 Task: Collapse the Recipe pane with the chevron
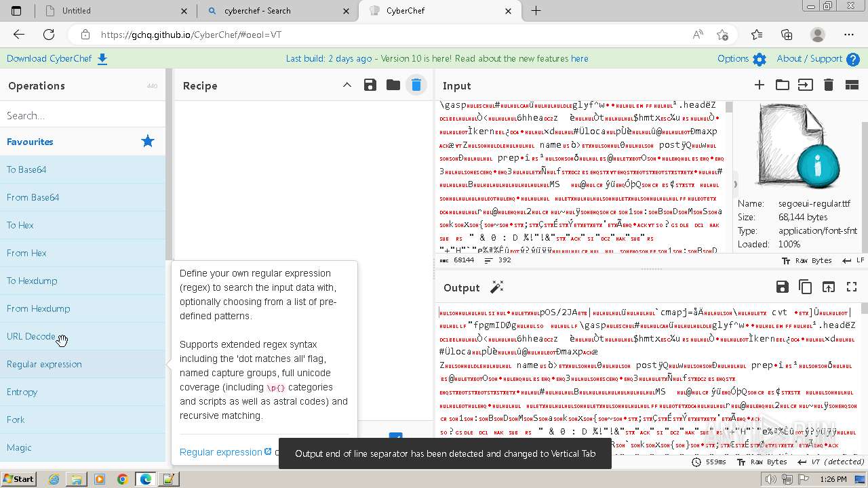coord(347,85)
